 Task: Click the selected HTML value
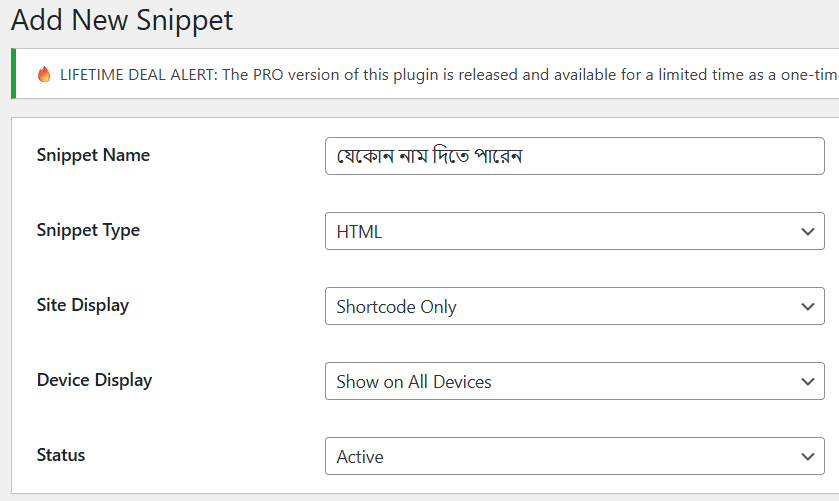click(360, 232)
